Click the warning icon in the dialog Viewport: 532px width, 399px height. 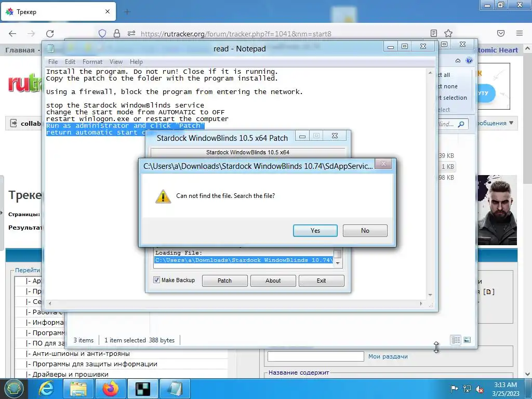pyautogui.click(x=163, y=196)
